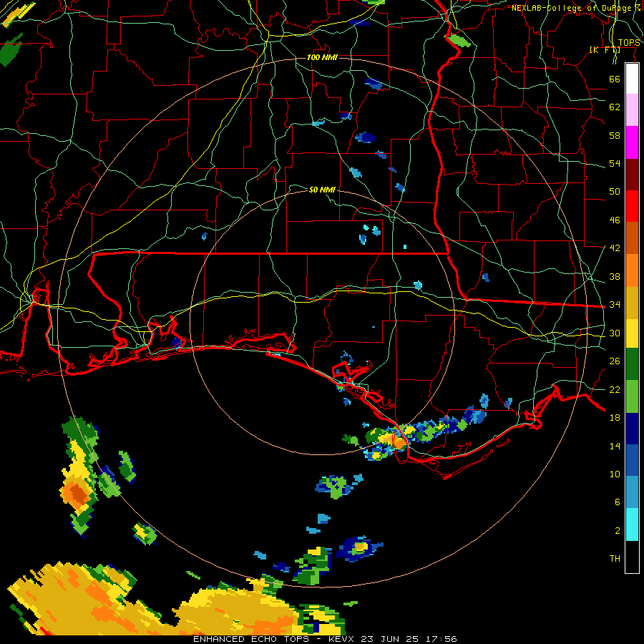Select the bright red legend swatch
The width and height of the screenshot is (644, 644).
pos(632,206)
